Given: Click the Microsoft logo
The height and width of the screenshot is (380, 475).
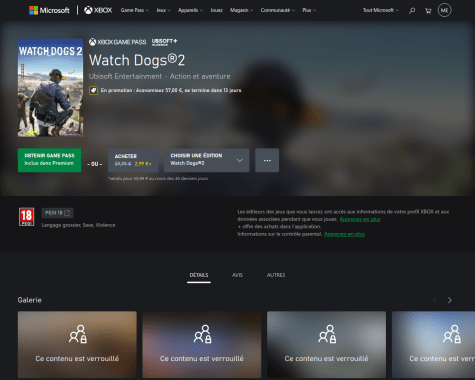Looking at the screenshot, I should [49, 10].
